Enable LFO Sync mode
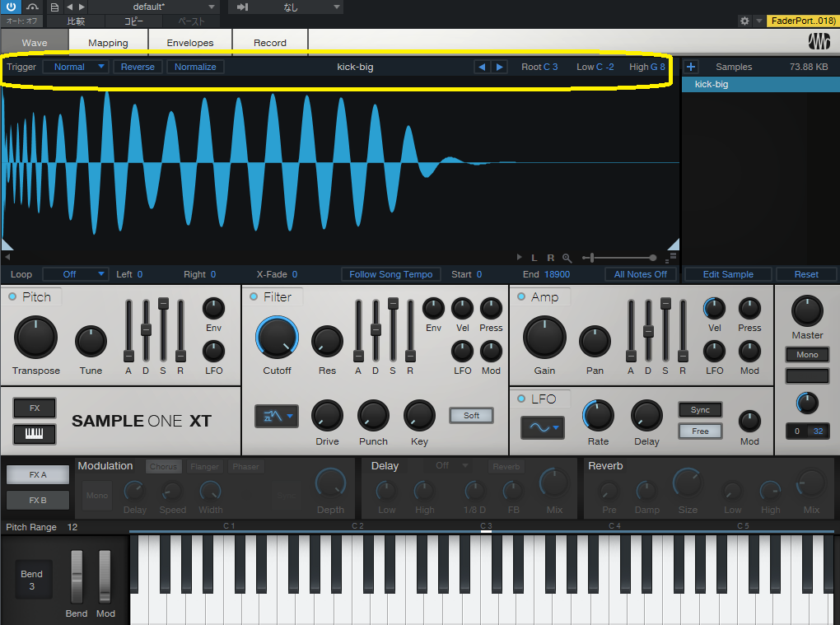This screenshot has width=840, height=625. (700, 410)
